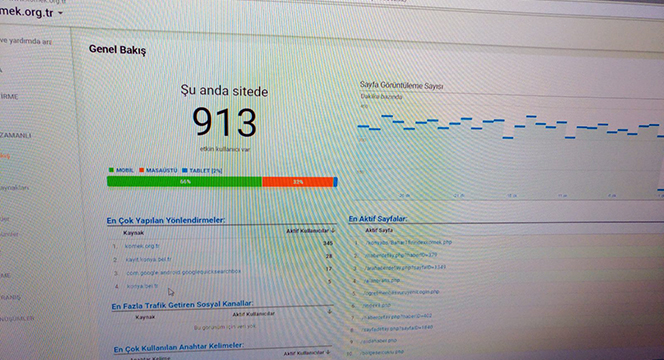
Task: Open com.google.android.googlequicksearchbox referral source
Action: click(183, 272)
